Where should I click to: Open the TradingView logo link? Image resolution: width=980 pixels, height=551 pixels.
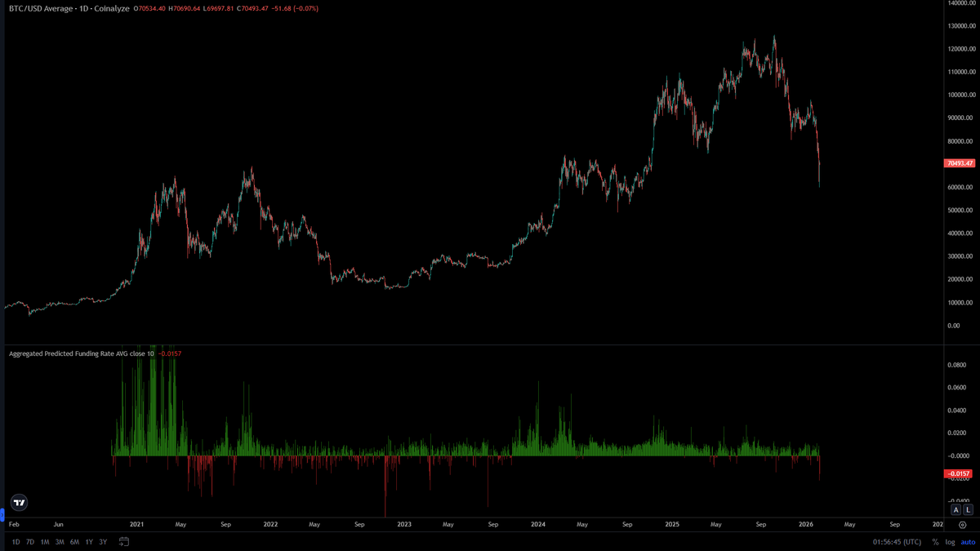[18, 503]
